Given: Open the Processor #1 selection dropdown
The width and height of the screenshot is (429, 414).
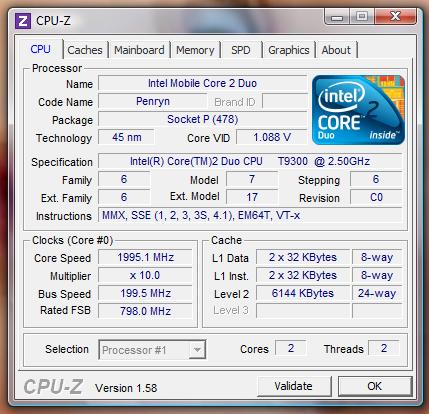Looking at the screenshot, I should (x=152, y=350).
